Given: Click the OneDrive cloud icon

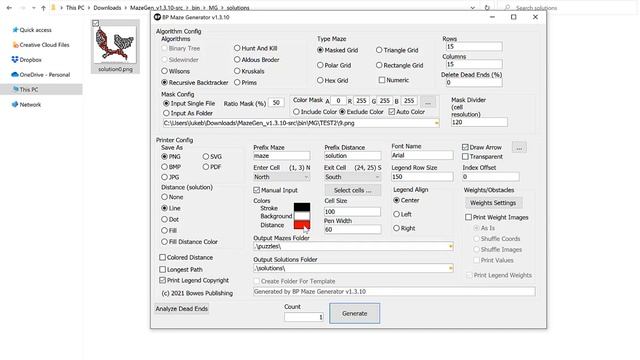Looking at the screenshot, I should pos(15,75).
